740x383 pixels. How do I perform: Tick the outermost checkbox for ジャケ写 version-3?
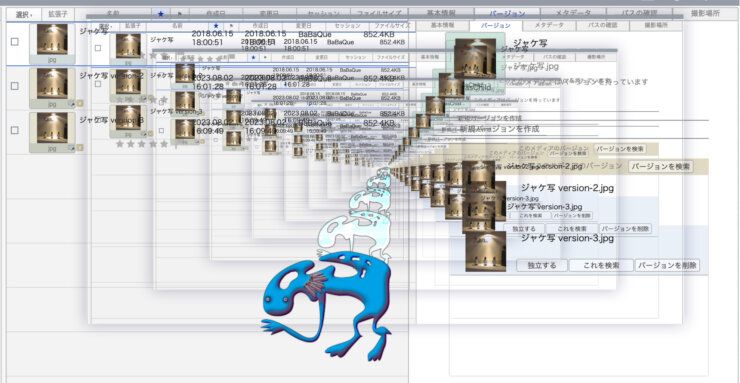coord(15,130)
